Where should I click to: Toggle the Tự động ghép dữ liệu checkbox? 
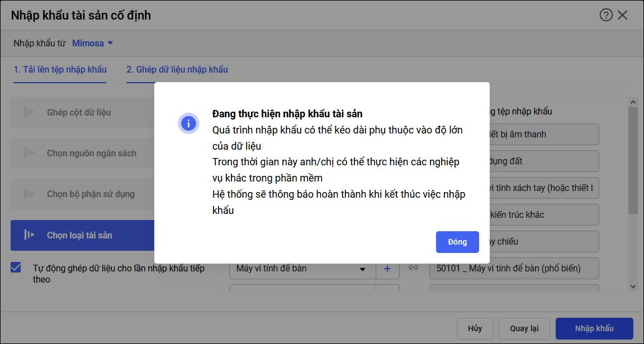coord(16,267)
